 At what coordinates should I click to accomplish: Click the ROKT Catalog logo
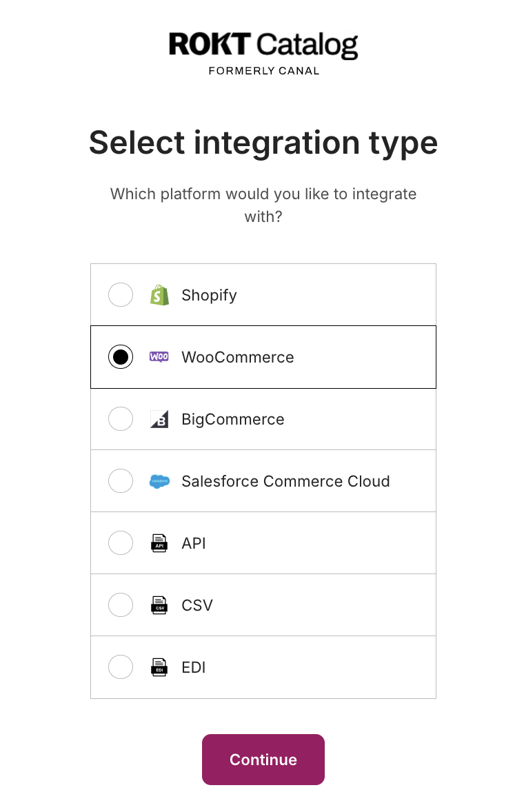(x=263, y=53)
